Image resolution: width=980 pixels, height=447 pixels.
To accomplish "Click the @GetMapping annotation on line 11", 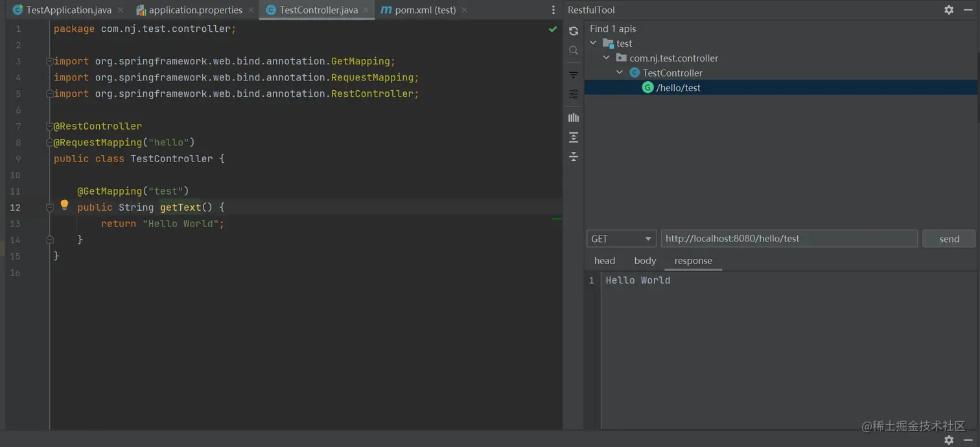I will pyautogui.click(x=110, y=191).
